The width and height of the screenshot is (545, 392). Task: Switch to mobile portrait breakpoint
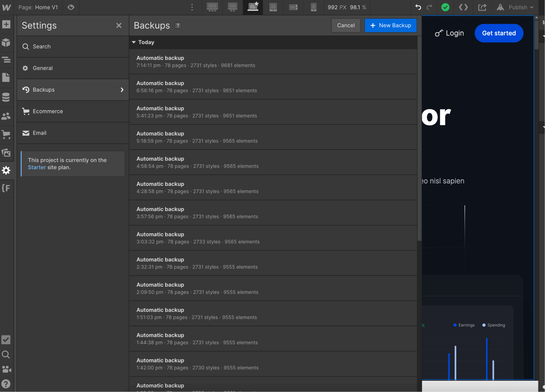314,7
